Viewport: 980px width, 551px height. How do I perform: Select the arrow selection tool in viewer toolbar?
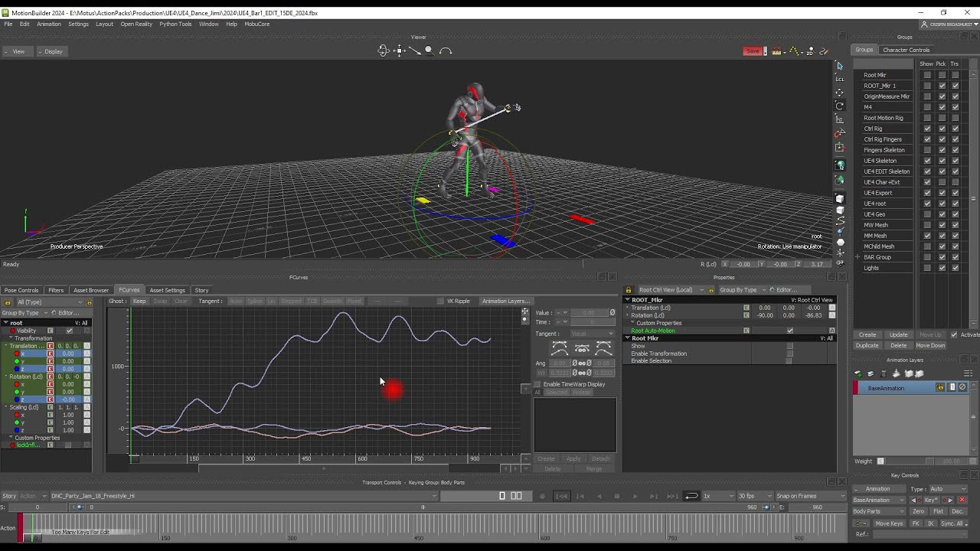click(x=840, y=65)
